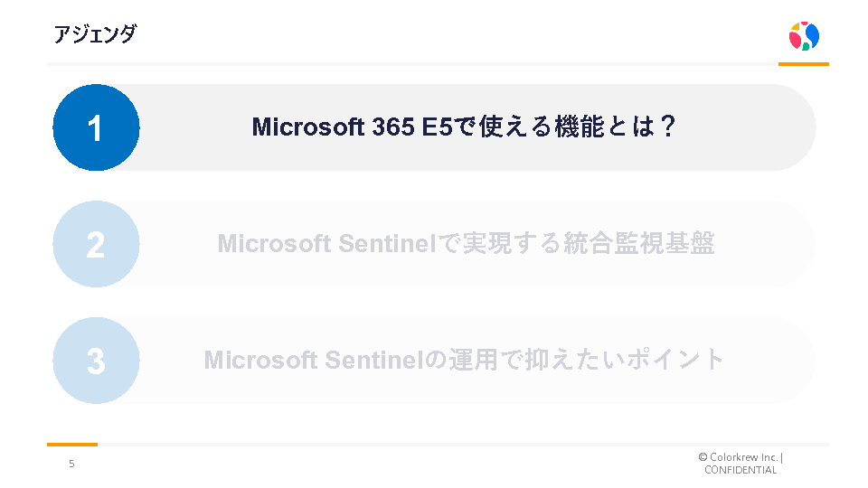Click the green segment of the Colorkrew logo
Screen dimensions: 868x488
point(807,45)
